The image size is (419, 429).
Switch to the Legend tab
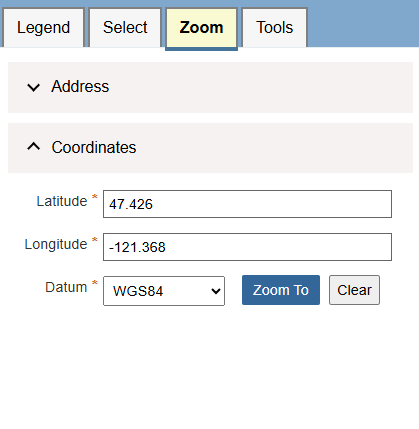(43, 28)
